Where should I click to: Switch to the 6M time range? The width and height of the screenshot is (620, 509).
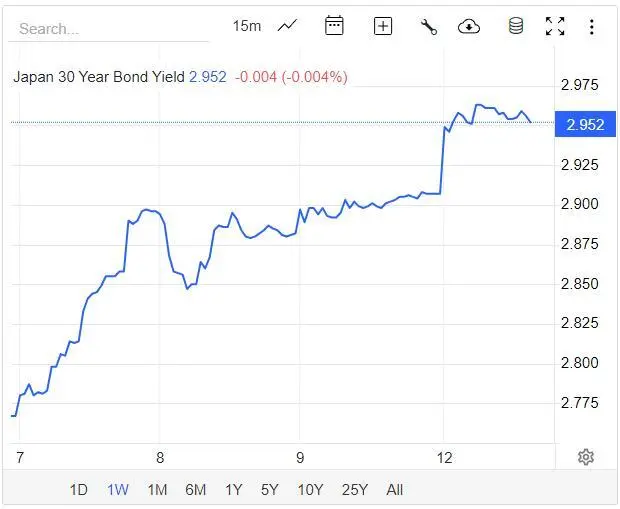[x=195, y=490]
